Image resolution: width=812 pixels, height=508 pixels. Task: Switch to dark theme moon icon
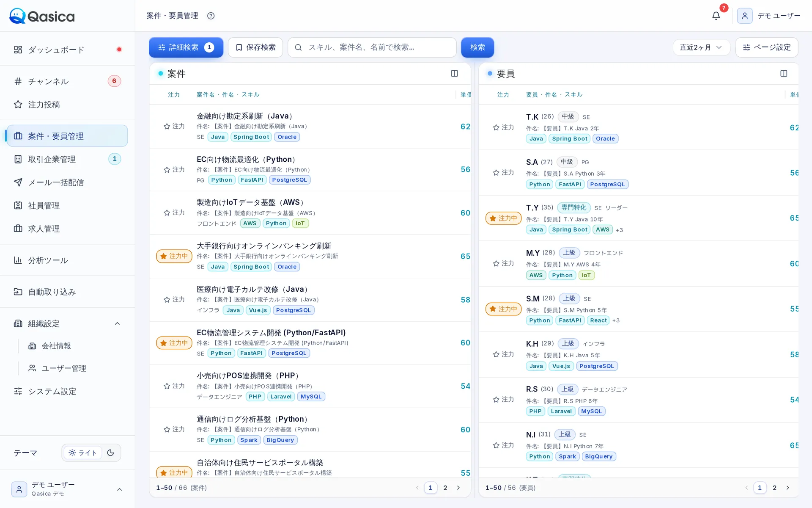(x=111, y=453)
